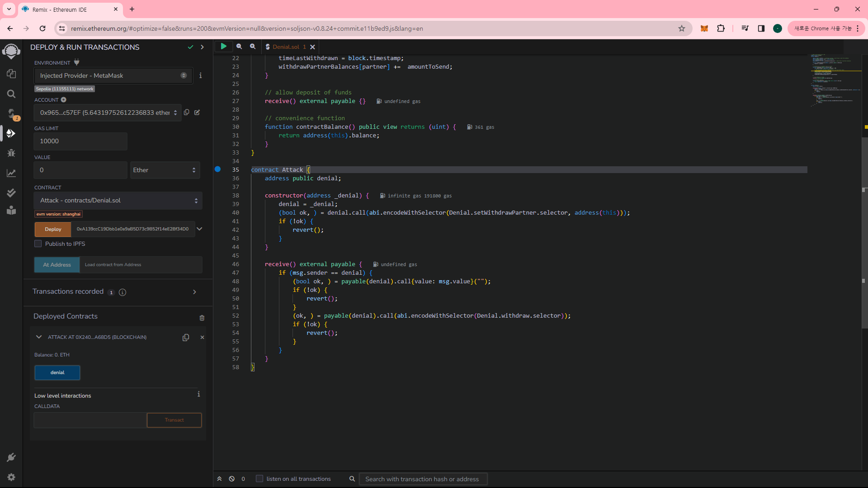868x488 pixels.
Task: Click the green Run script play button
Action: coord(223,46)
